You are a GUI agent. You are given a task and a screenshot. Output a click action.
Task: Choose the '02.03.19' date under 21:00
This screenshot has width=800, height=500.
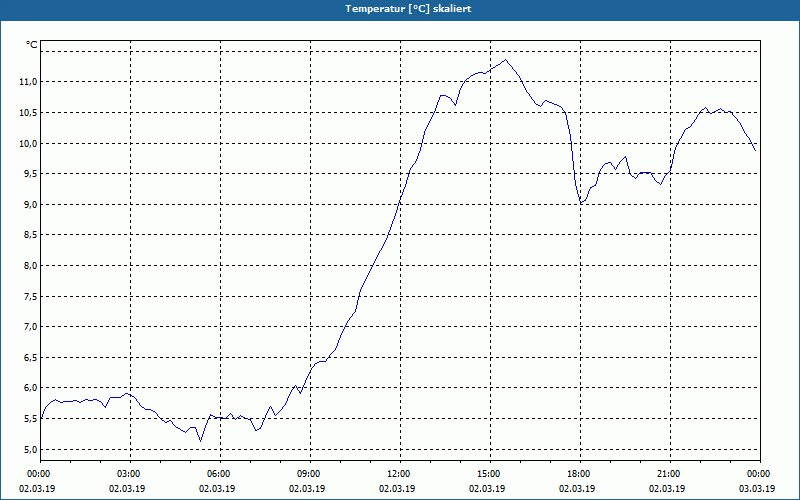coord(667,488)
